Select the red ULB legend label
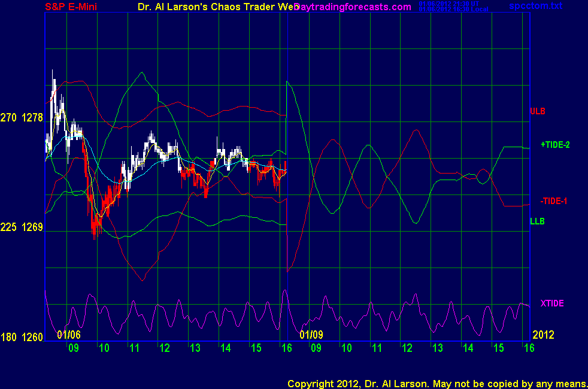Image resolution: width=588 pixels, height=389 pixels. (x=537, y=111)
